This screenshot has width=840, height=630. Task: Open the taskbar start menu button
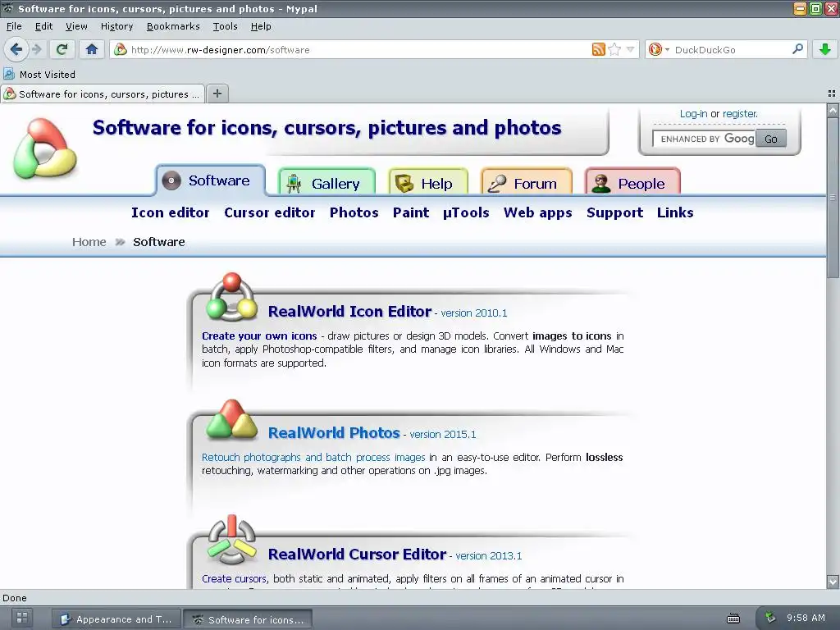click(x=22, y=618)
